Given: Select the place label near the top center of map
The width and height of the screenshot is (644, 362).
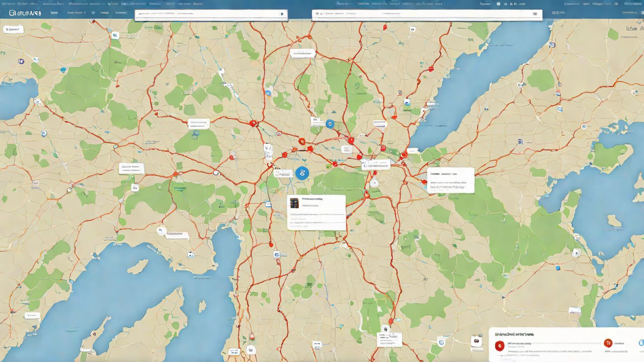Looking at the screenshot, I should [x=302, y=53].
